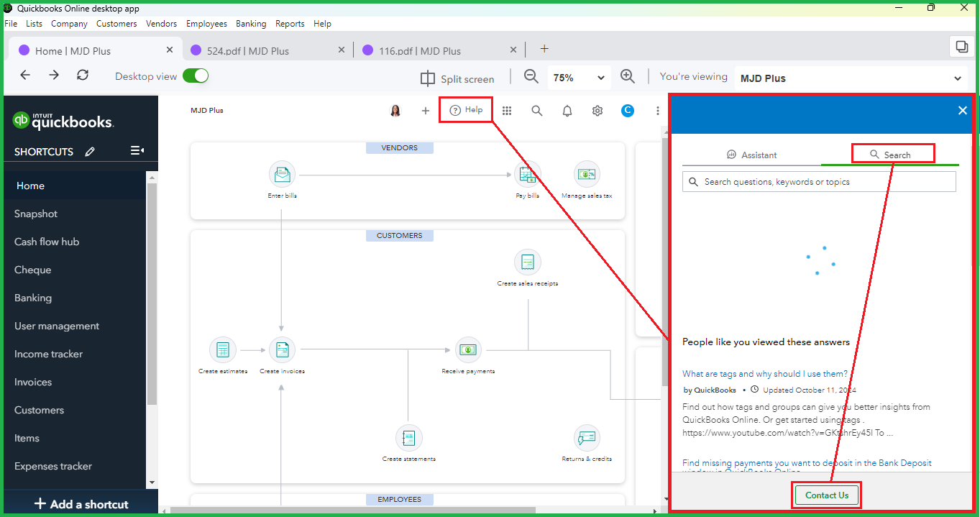980x517 pixels.
Task: Open the notifications bell
Action: pos(567,110)
